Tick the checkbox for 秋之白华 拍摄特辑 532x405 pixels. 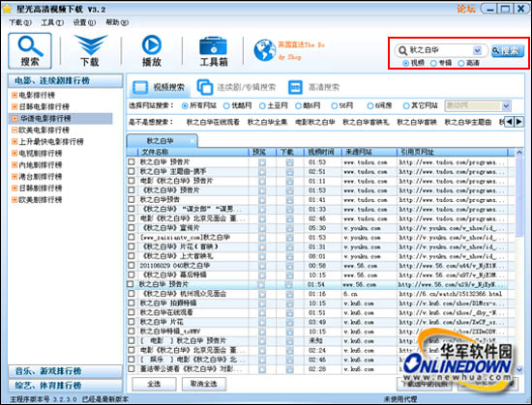point(132,303)
